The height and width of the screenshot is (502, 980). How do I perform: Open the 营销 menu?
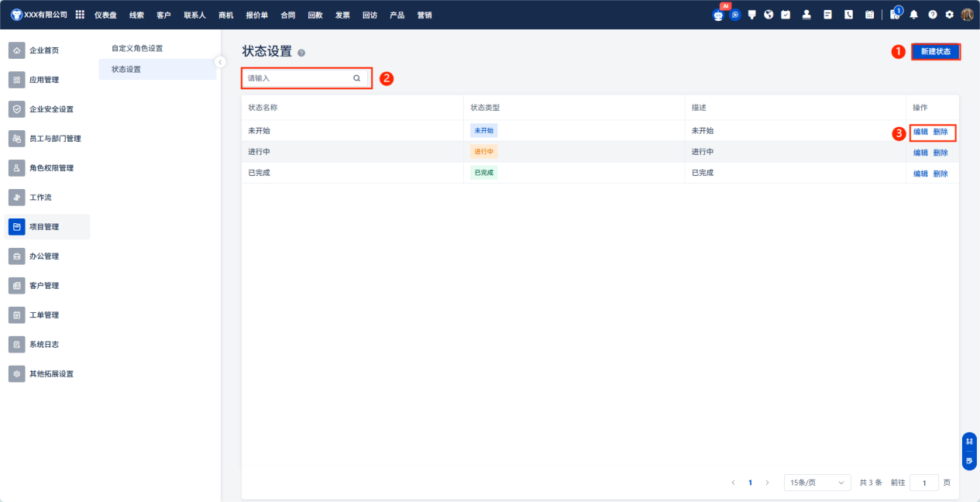pyautogui.click(x=425, y=15)
